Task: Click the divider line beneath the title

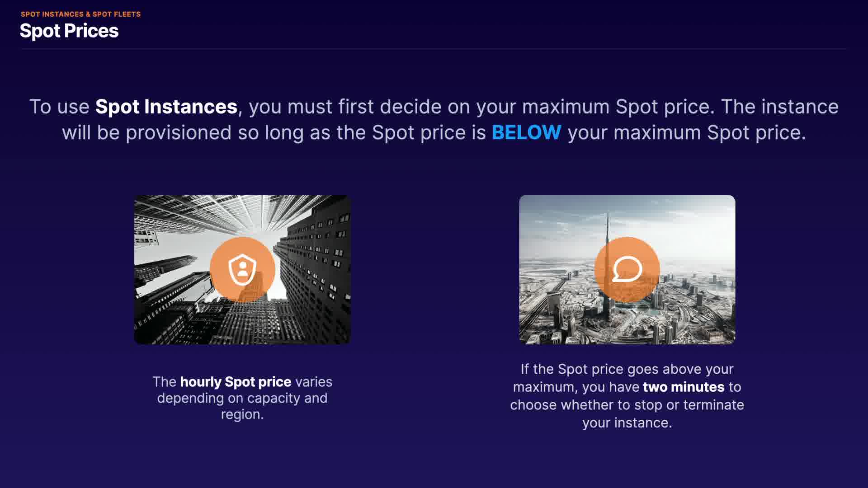Action: (x=433, y=48)
